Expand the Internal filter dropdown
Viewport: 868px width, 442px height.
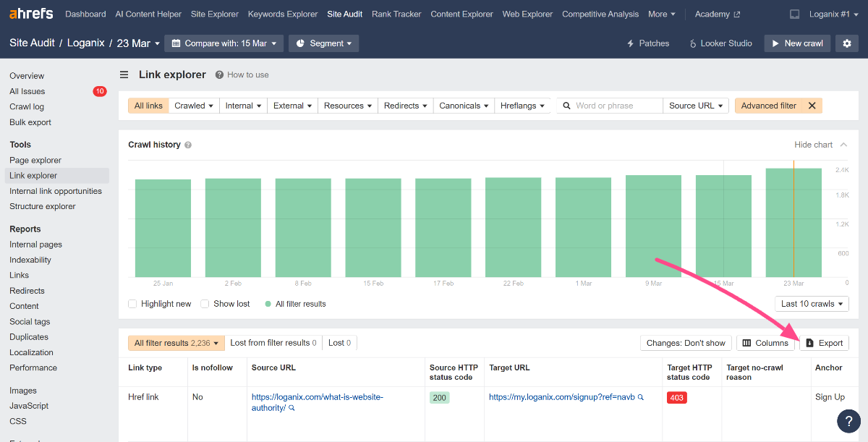pyautogui.click(x=243, y=106)
